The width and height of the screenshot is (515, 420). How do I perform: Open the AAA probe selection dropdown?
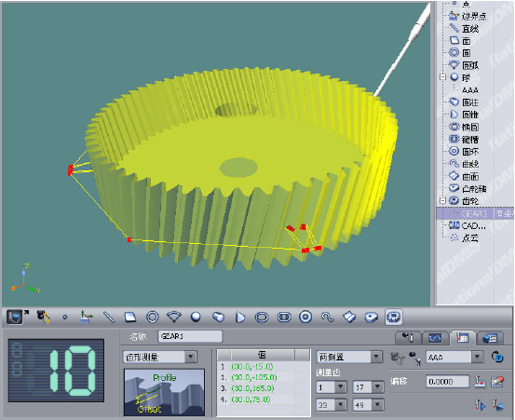point(477,357)
